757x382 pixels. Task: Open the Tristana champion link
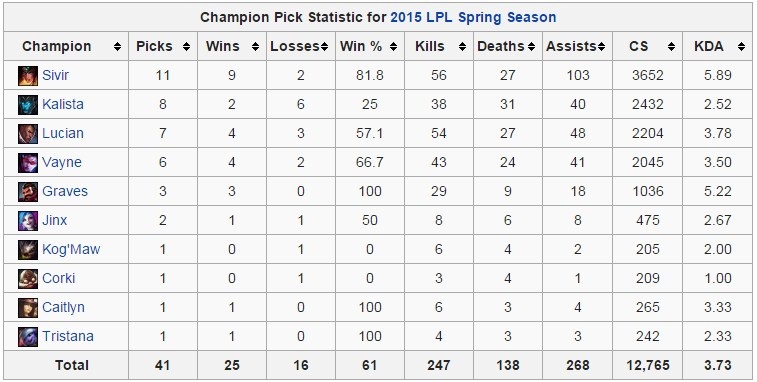pos(68,336)
